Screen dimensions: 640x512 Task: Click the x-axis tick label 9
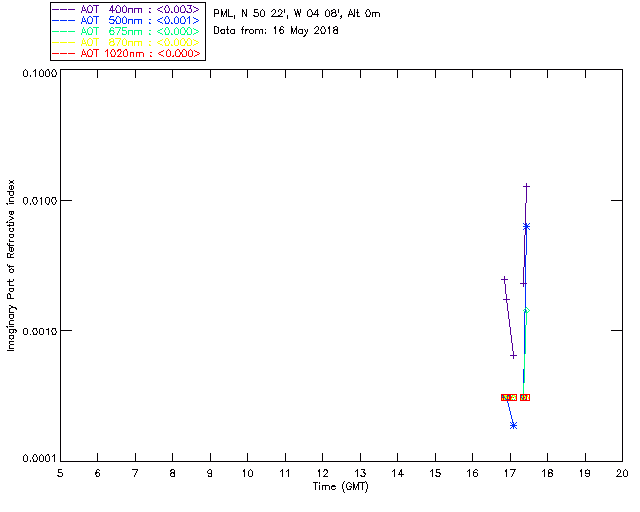[x=210, y=473]
